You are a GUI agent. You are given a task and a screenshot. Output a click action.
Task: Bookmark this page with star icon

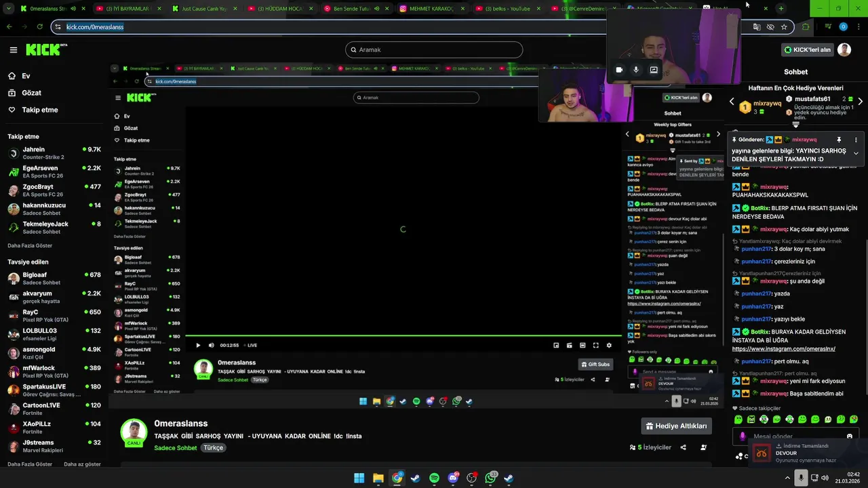784,27
